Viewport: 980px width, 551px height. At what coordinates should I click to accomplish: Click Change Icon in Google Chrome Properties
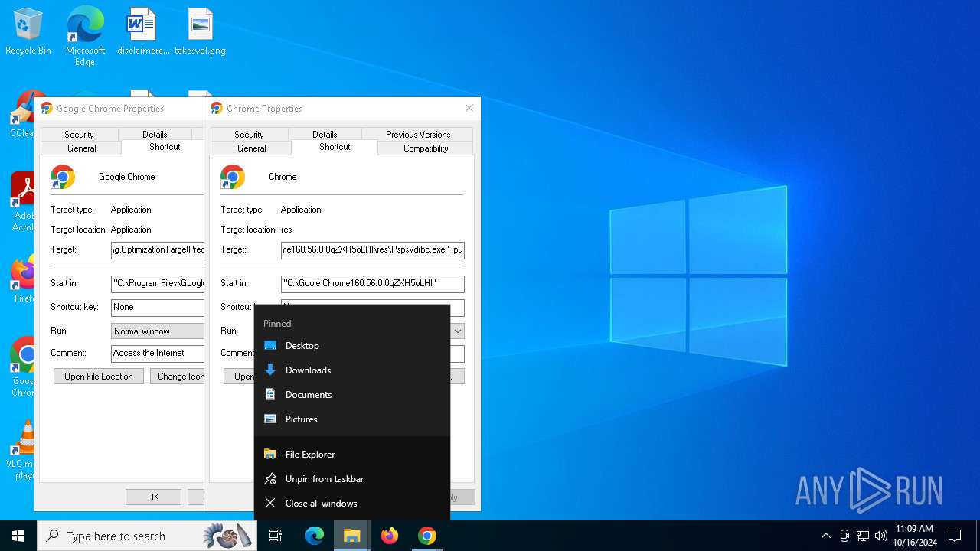(x=178, y=377)
